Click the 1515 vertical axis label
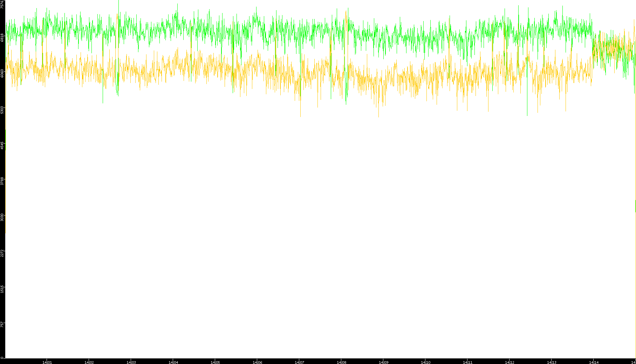The image size is (636, 364). tap(2, 289)
